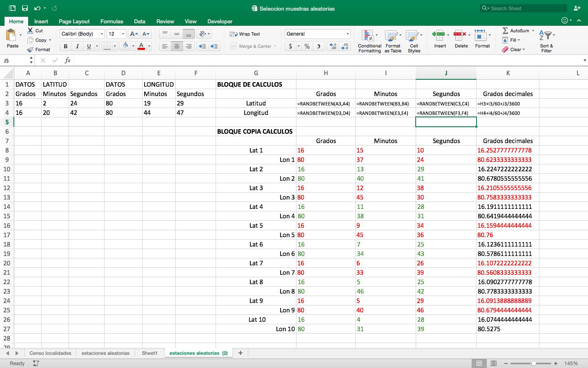Screen dimensions: 588x368
Task: Open the Data ribbon tab
Action: coord(139,21)
